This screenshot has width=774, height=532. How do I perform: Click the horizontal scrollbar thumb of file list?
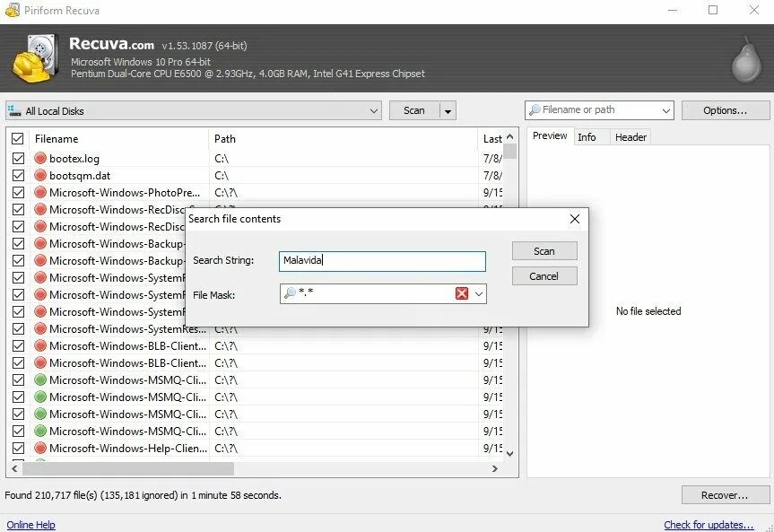(x=128, y=468)
